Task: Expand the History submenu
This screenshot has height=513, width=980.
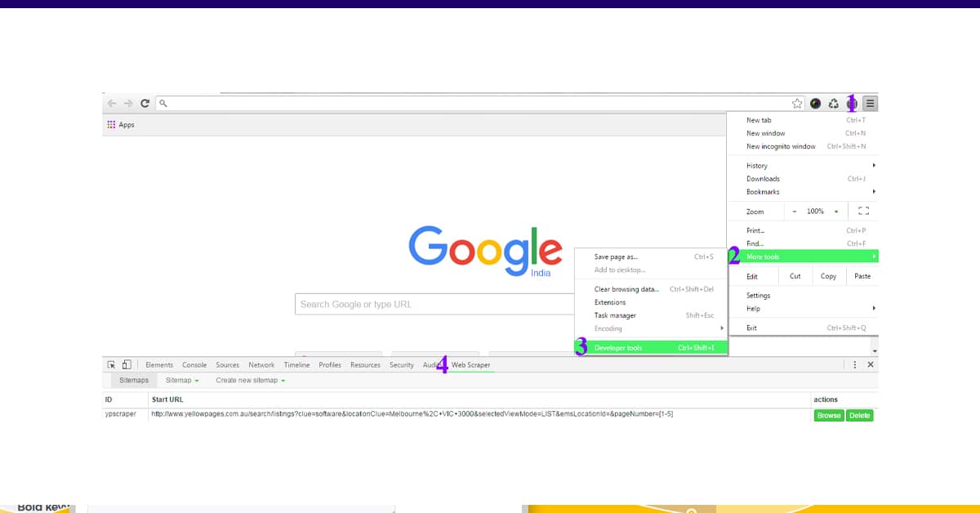Action: [803, 166]
